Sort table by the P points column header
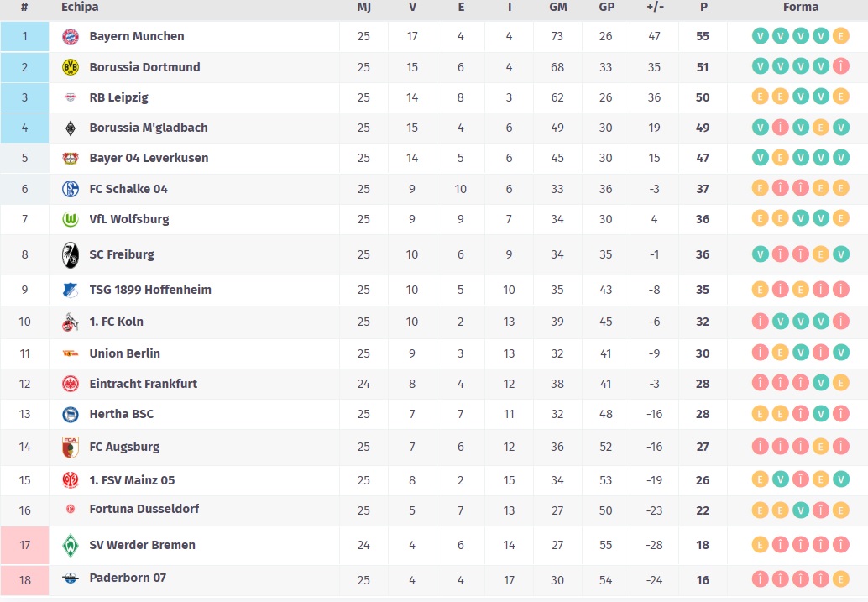Screen dimensions: 868x602 (x=703, y=7)
